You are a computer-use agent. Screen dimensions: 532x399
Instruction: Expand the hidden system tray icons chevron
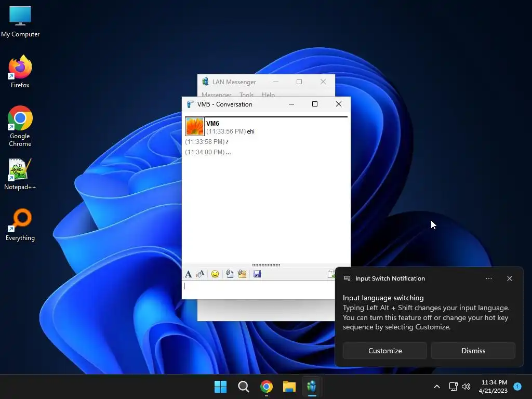click(437, 387)
